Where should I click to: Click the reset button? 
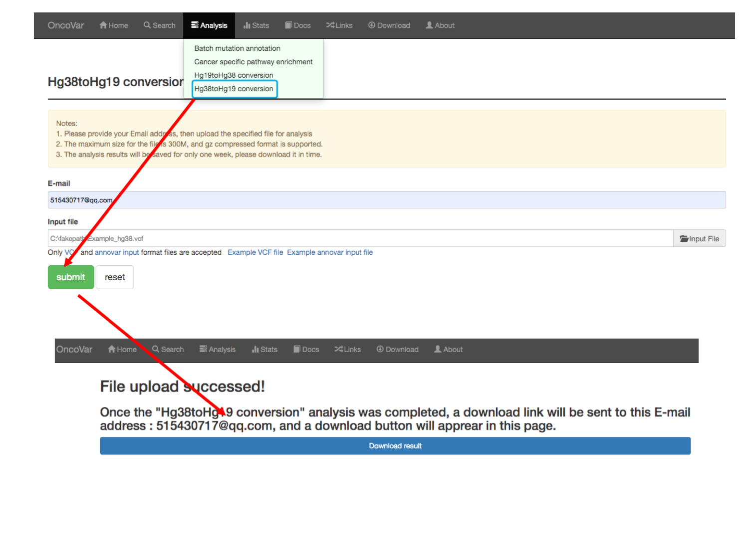tap(115, 277)
